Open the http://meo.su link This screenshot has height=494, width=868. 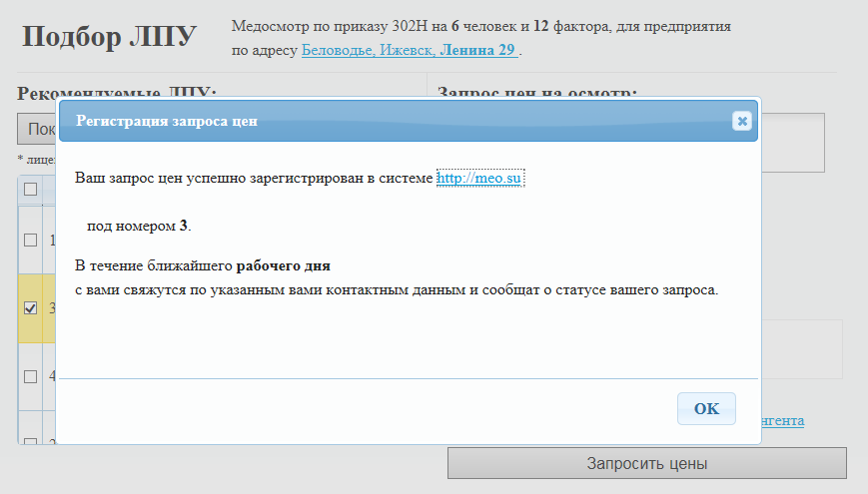click(480, 178)
